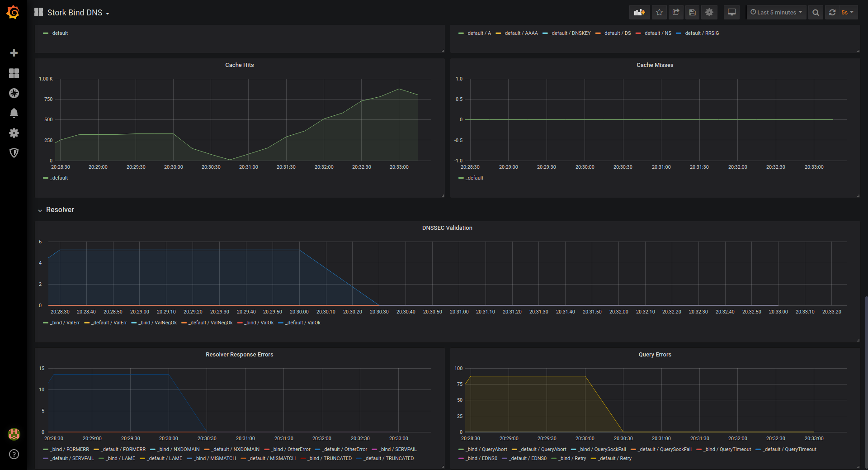Open the Cache Hits panel title menu
Screen dimensions: 868x470
(x=239, y=65)
